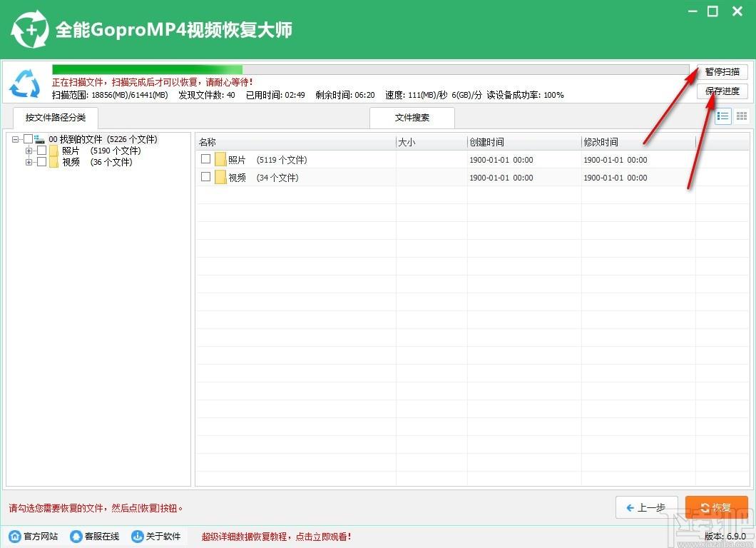Collapse the 00 找到的文件 tree root
Image resolution: width=756 pixels, height=548 pixels.
click(x=15, y=139)
